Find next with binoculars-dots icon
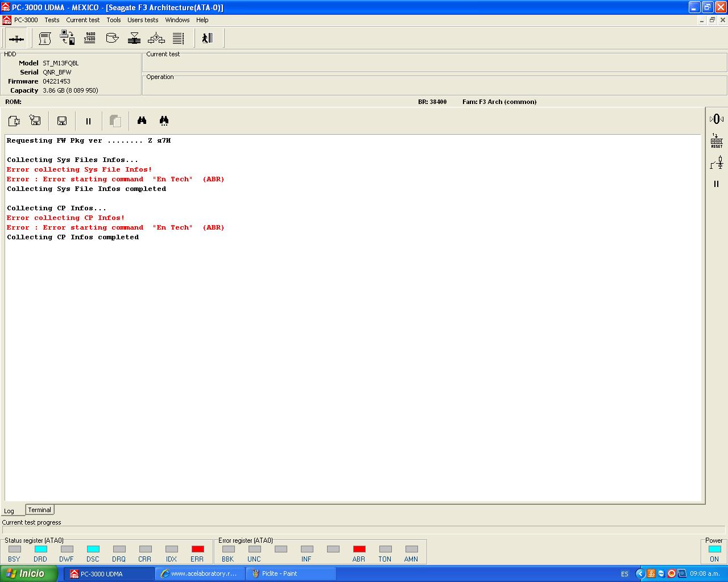Image resolution: width=728 pixels, height=582 pixels. coord(164,120)
